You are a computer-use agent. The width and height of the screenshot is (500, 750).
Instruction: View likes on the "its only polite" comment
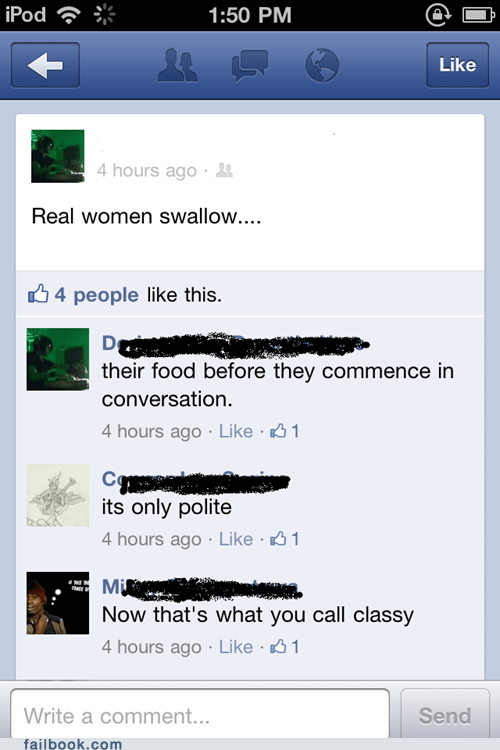click(285, 539)
